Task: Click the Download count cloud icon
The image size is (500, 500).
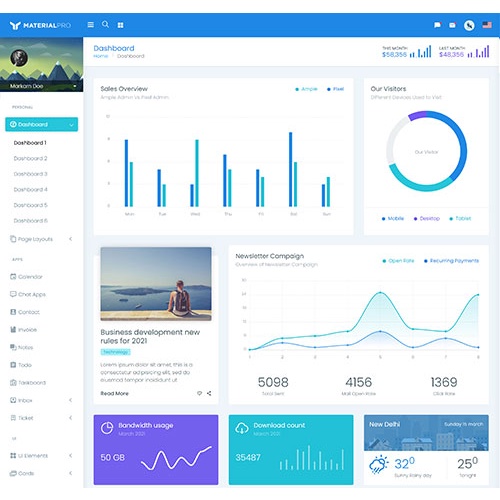Action: tap(242, 428)
